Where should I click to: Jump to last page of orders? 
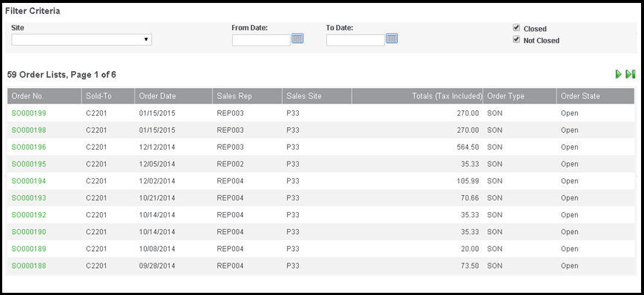[x=630, y=74]
